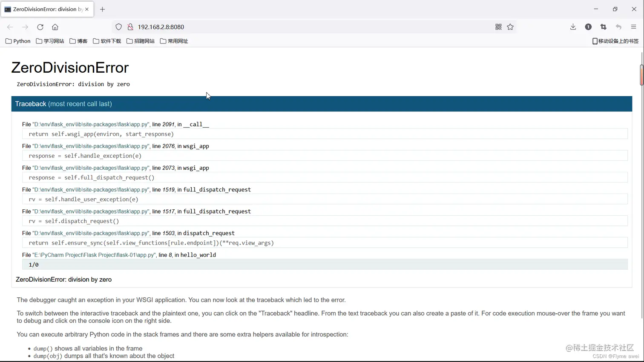The image size is (644, 362).
Task: Click the large ZeroDivisionError page heading
Action: [70, 68]
